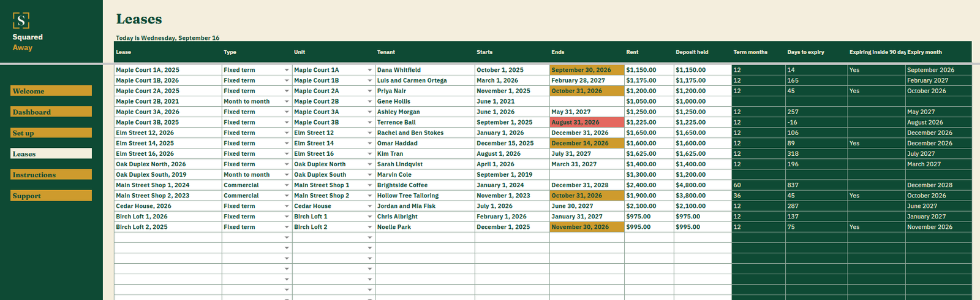
Task: Select the $4,800.00 deposit cell
Action: tap(703, 185)
